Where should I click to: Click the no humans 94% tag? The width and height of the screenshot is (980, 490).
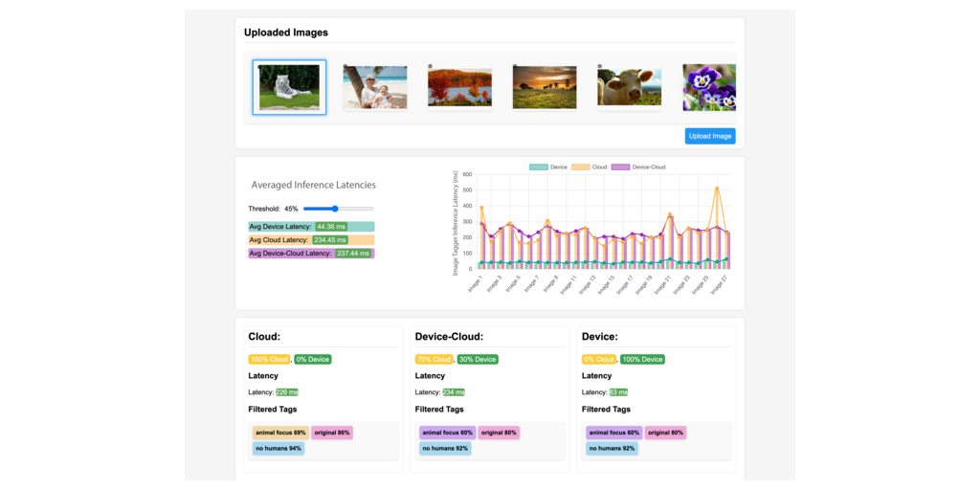278,448
